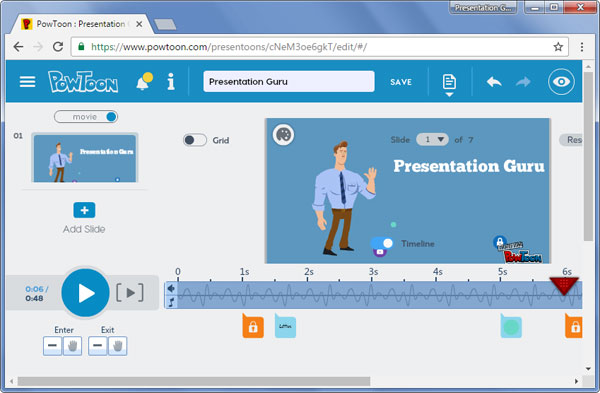Preview the presentation with the eye icon
Viewport: 600px width, 393px height.
coord(561,82)
